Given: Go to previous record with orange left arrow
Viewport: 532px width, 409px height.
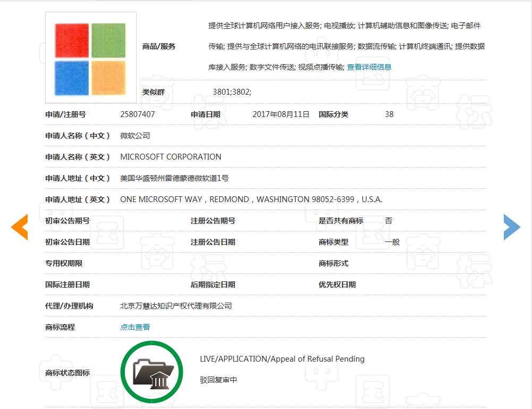Looking at the screenshot, I should (20, 227).
